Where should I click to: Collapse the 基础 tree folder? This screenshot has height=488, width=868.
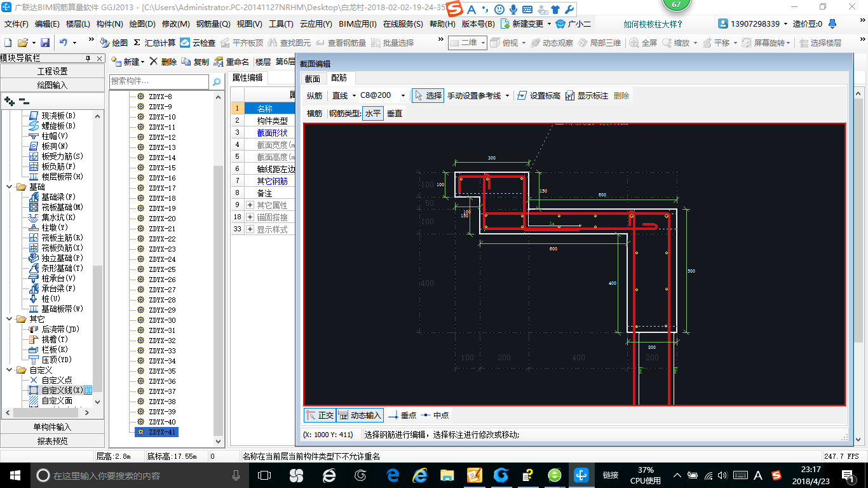tap(10, 187)
